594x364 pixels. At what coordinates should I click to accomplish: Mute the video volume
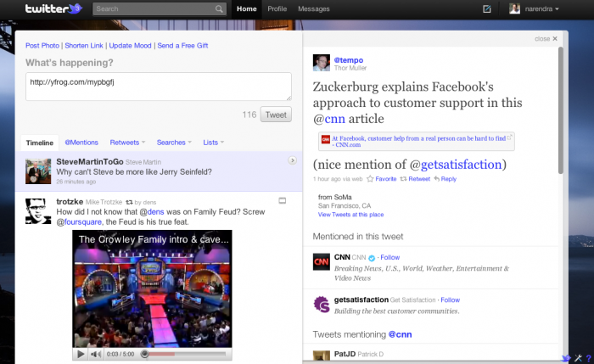click(96, 354)
